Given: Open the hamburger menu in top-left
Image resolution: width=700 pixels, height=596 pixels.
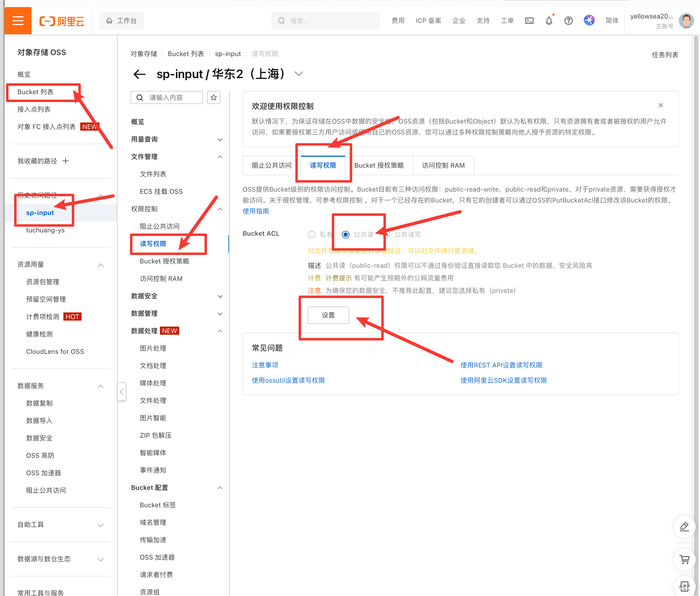Looking at the screenshot, I should tap(18, 21).
